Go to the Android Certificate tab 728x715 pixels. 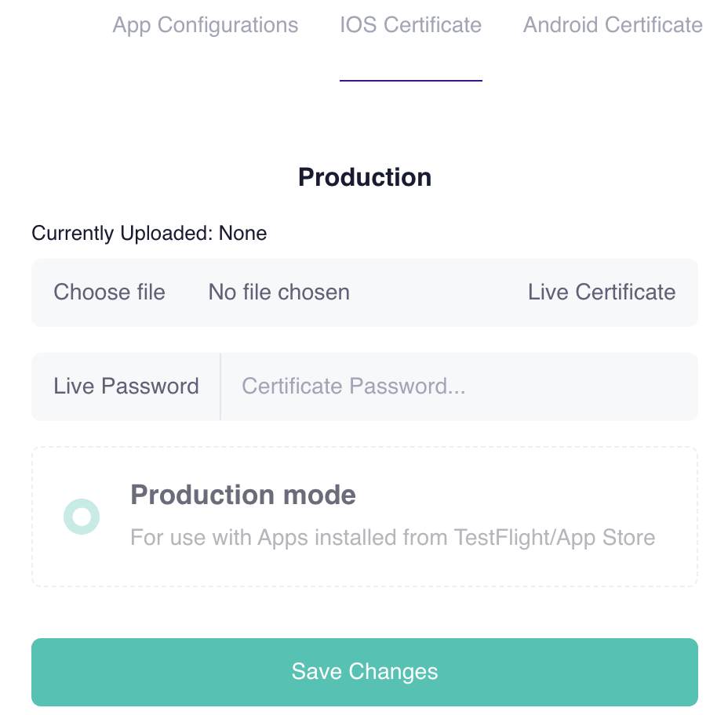tap(613, 25)
